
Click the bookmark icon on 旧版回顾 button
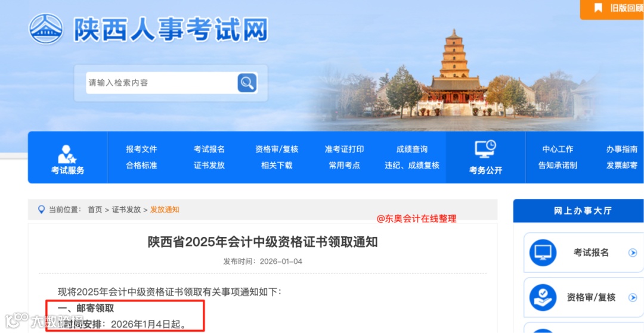tap(598, 8)
